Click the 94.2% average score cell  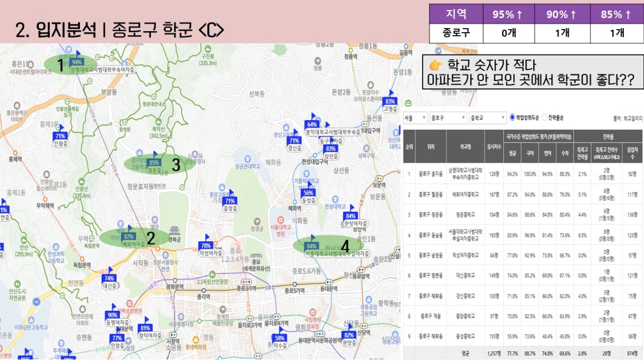pyautogui.click(x=512, y=174)
